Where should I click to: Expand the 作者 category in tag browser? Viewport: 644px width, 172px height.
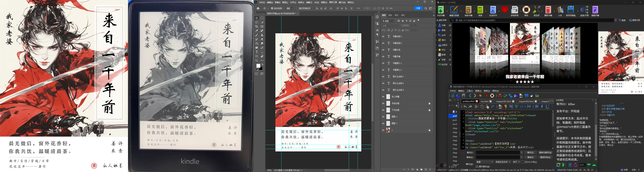pyautogui.click(x=437, y=25)
